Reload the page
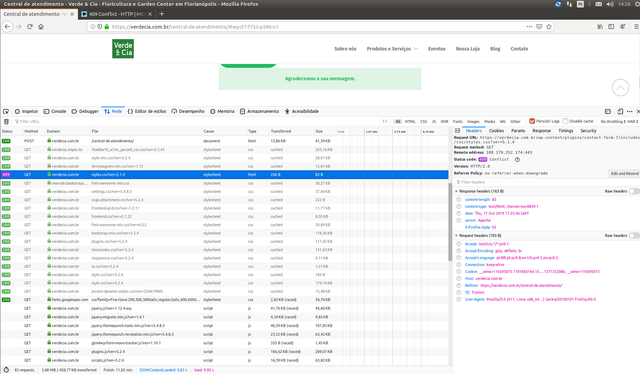 (30, 27)
